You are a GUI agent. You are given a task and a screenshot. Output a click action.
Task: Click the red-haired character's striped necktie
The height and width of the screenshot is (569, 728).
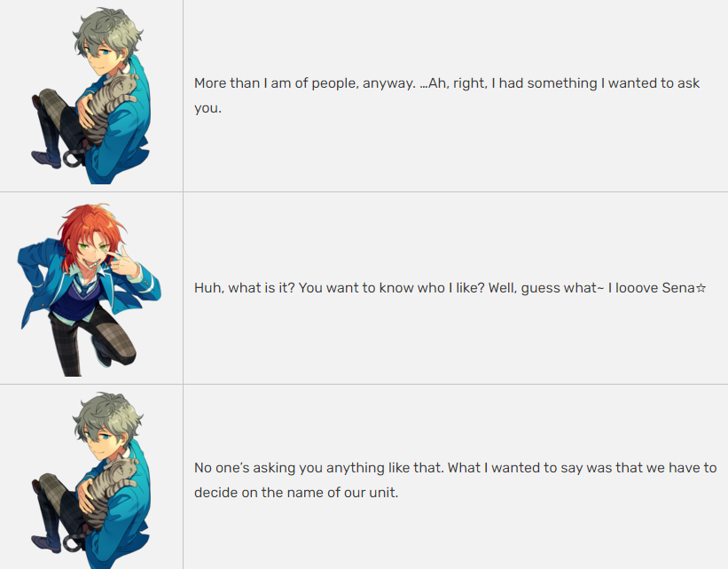pos(87,288)
